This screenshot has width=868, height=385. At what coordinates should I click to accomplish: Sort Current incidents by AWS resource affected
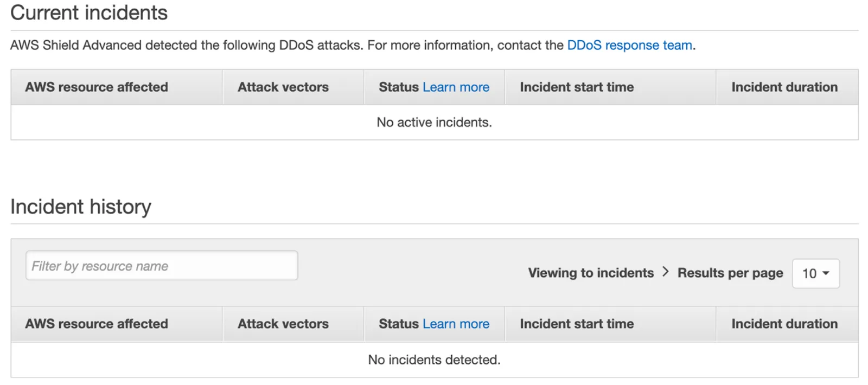tap(97, 87)
